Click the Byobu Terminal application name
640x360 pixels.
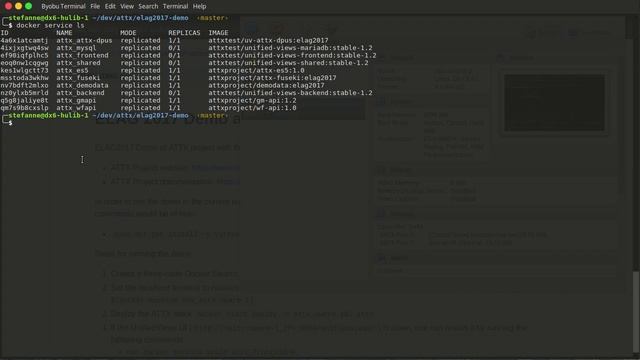(63, 7)
